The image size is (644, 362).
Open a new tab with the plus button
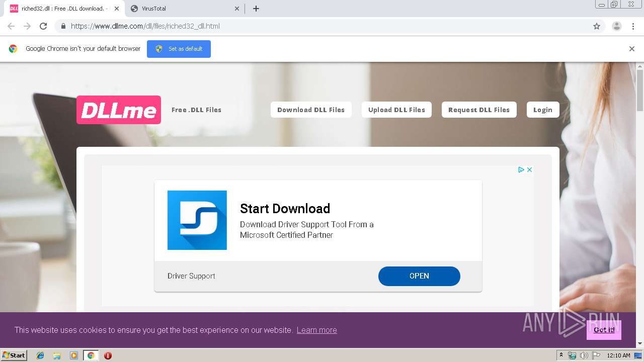256,9
